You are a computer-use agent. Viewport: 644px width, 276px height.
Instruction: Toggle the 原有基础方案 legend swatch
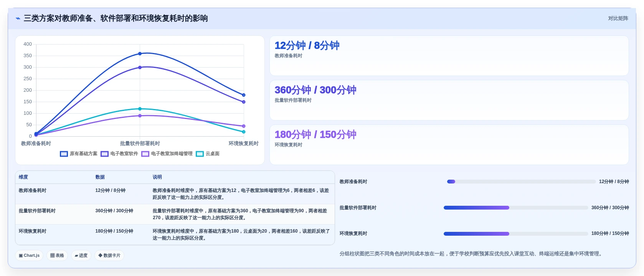point(64,154)
